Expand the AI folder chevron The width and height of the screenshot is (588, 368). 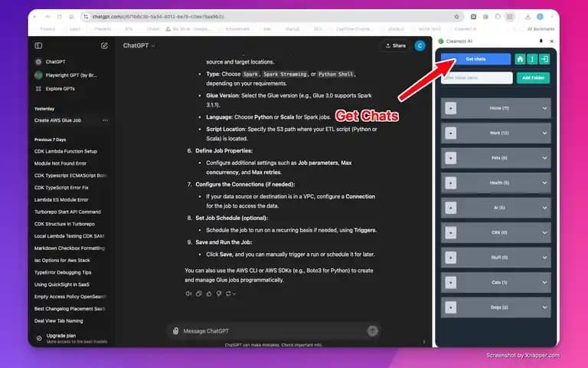[544, 208]
